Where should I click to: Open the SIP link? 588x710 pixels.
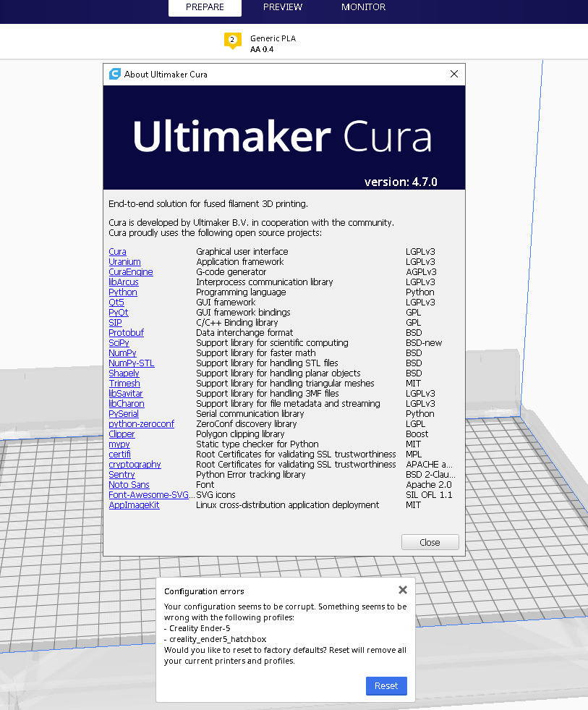[115, 322]
